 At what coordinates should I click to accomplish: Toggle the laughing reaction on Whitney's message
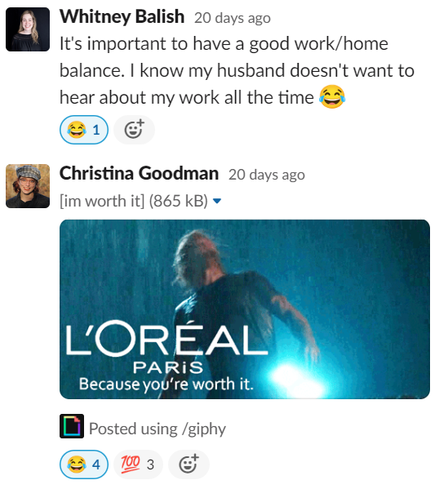pos(84,130)
